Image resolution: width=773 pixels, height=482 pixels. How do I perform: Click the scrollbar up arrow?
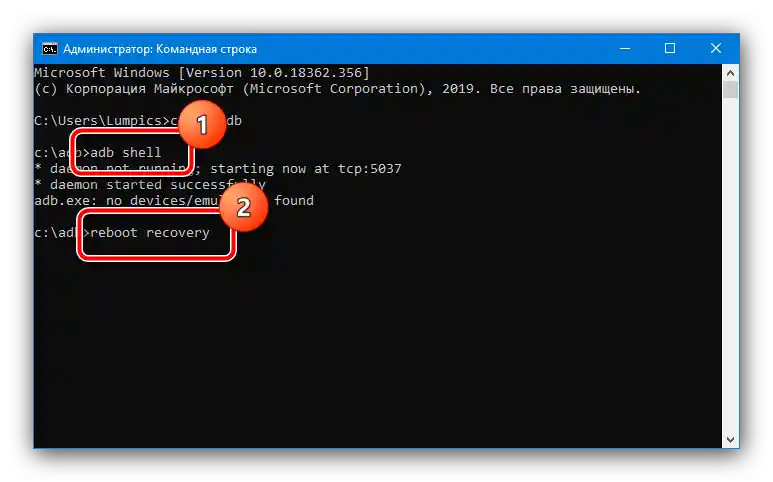730,73
